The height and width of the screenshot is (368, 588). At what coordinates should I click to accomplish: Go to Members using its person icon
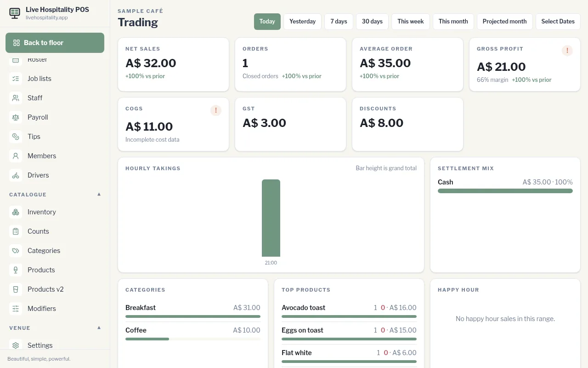point(16,156)
